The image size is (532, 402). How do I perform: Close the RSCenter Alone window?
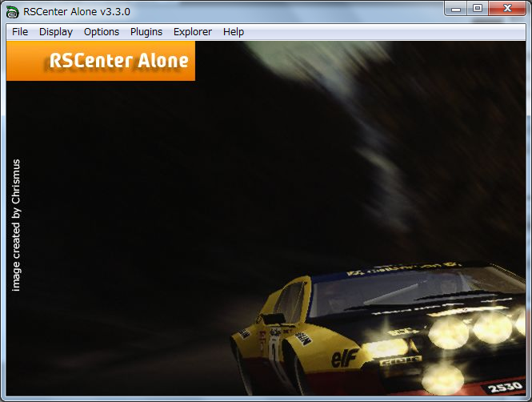(x=507, y=9)
